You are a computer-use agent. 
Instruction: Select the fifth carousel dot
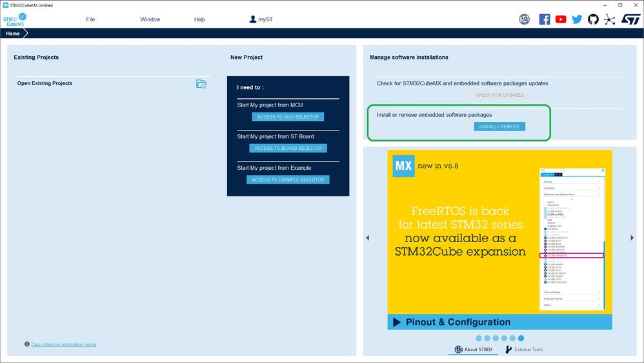click(512, 338)
